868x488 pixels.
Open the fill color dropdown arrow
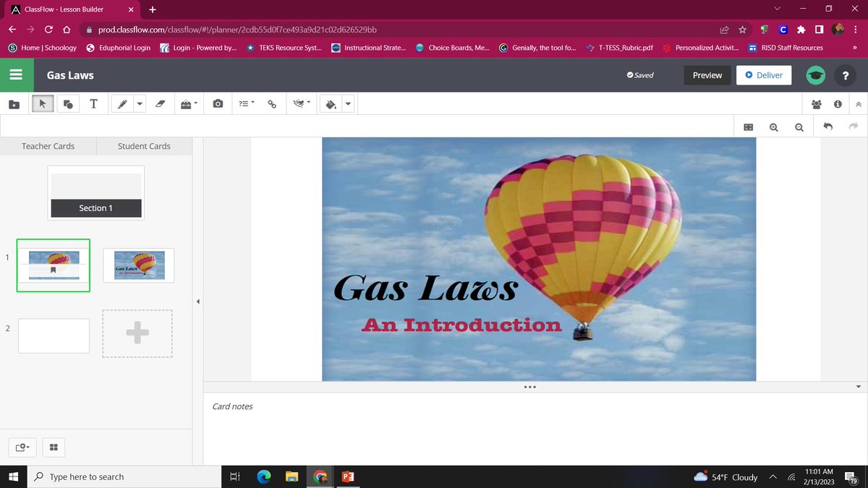(x=348, y=103)
